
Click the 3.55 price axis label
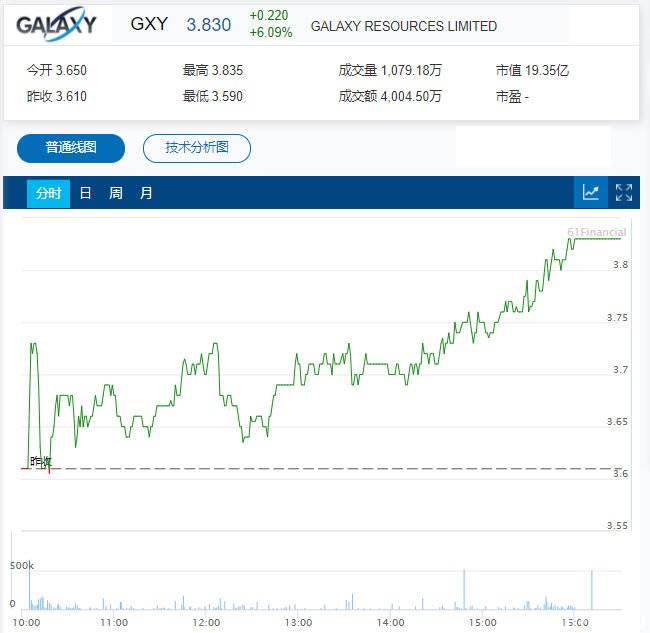pyautogui.click(x=617, y=526)
